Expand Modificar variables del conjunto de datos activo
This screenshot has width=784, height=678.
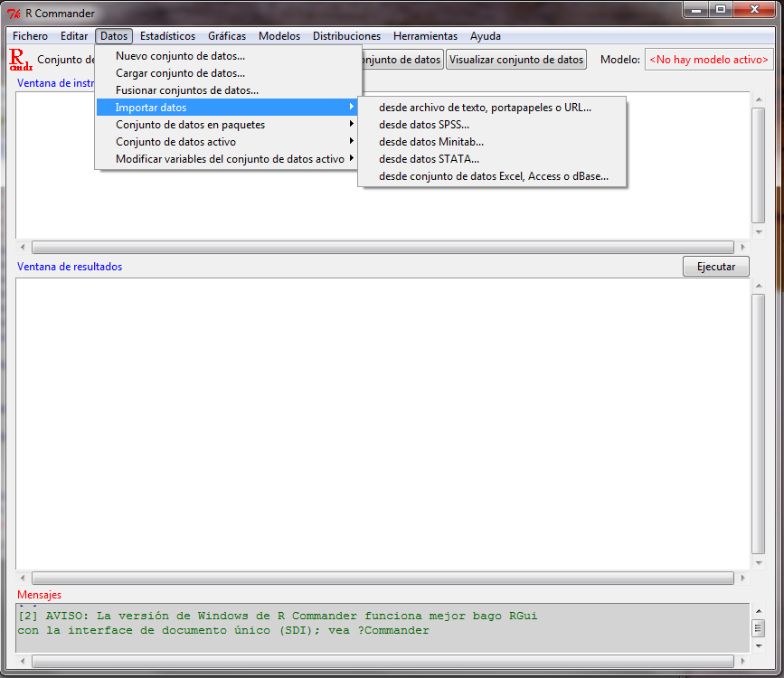228,159
